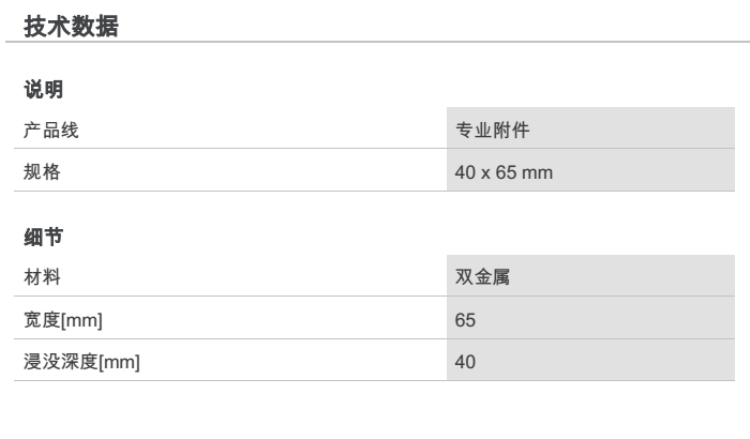Click the 宽度[mm] row label
This screenshot has height=439, width=750.
(64, 319)
